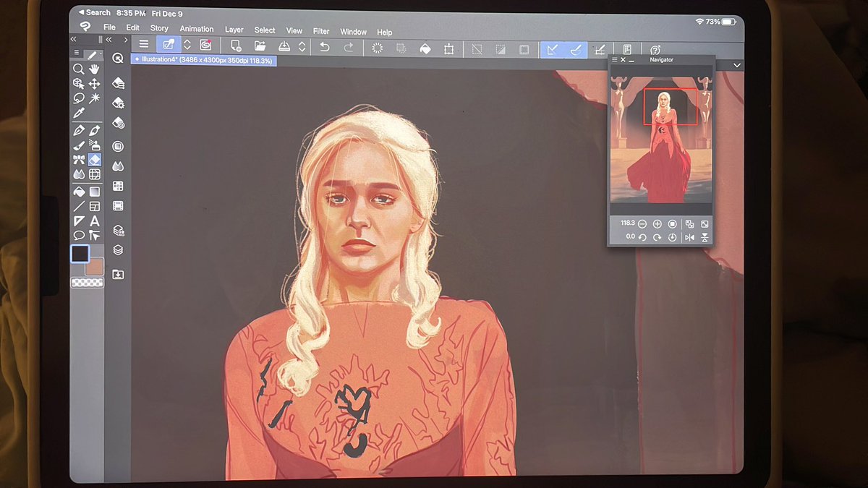This screenshot has height=488, width=868.
Task: Open the Animation menu
Action: 196,29
